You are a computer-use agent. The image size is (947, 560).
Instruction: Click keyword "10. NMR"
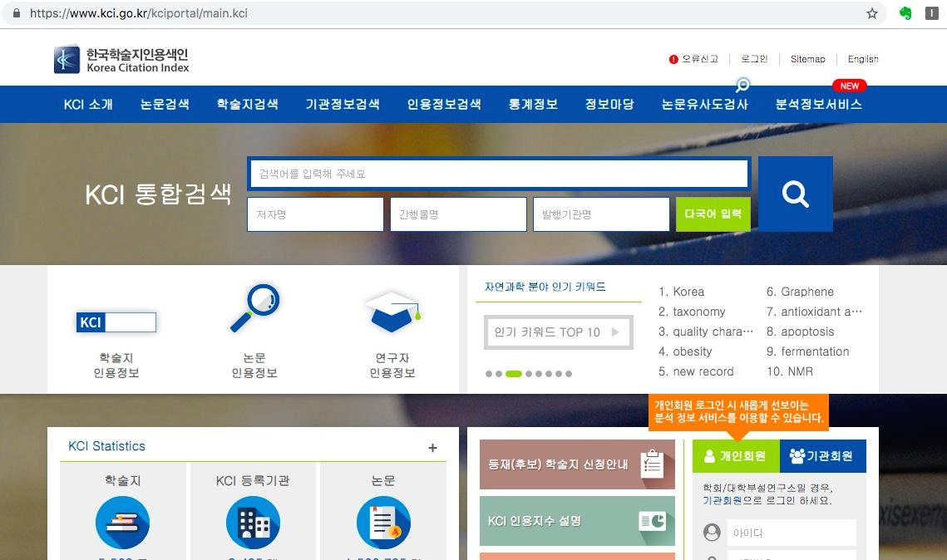click(790, 371)
